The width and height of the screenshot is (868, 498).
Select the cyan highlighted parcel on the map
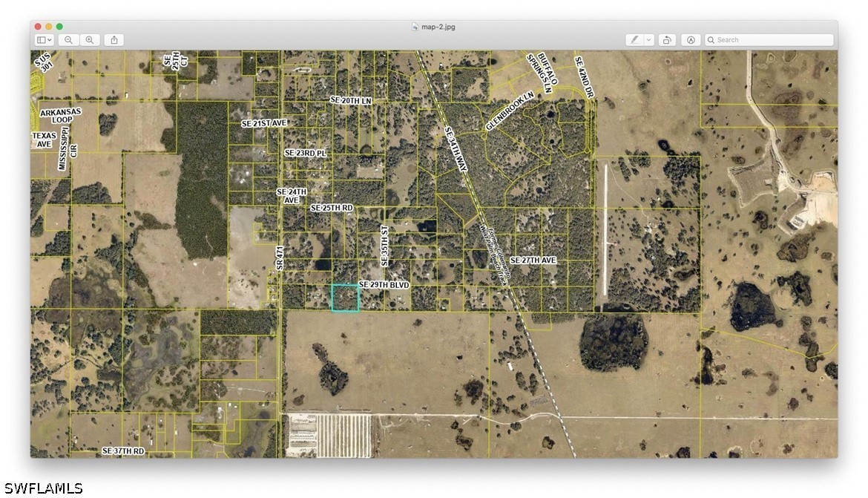tap(345, 298)
